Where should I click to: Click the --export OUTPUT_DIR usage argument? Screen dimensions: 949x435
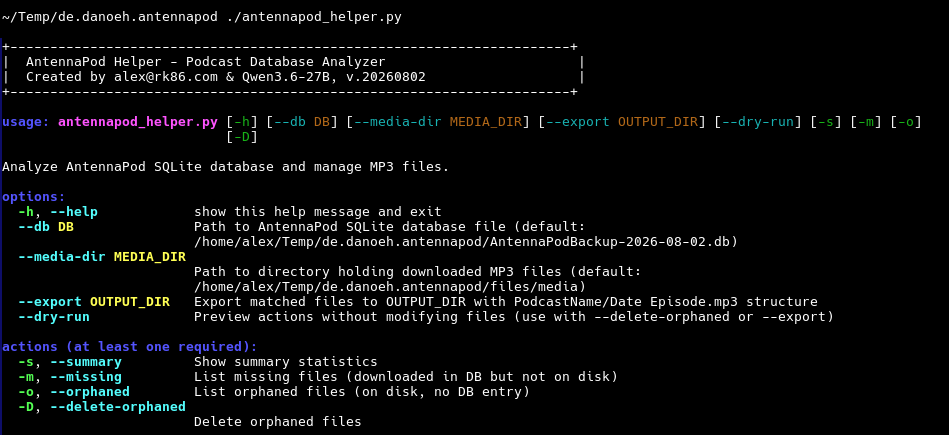click(x=622, y=122)
